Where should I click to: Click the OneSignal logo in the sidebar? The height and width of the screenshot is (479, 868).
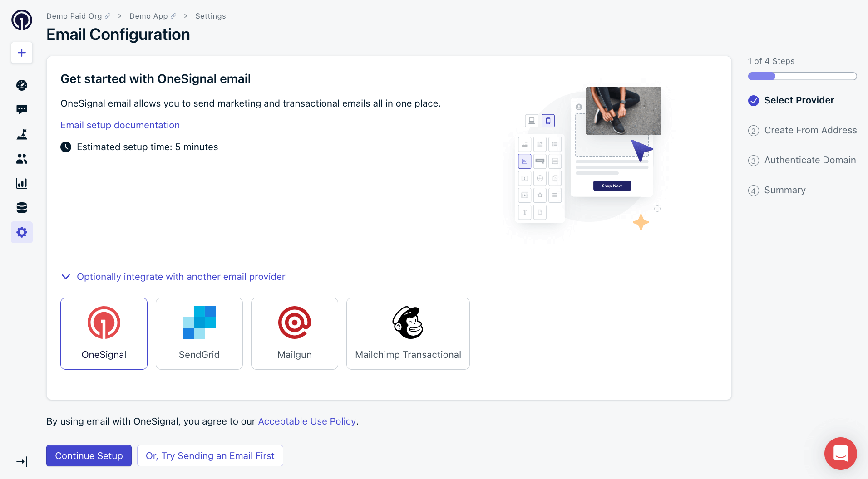[x=22, y=20]
